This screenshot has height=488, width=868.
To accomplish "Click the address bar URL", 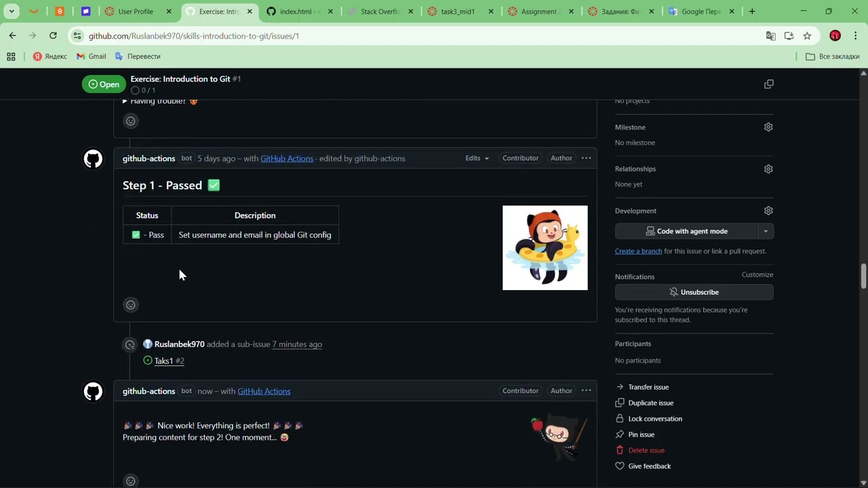I will [194, 36].
